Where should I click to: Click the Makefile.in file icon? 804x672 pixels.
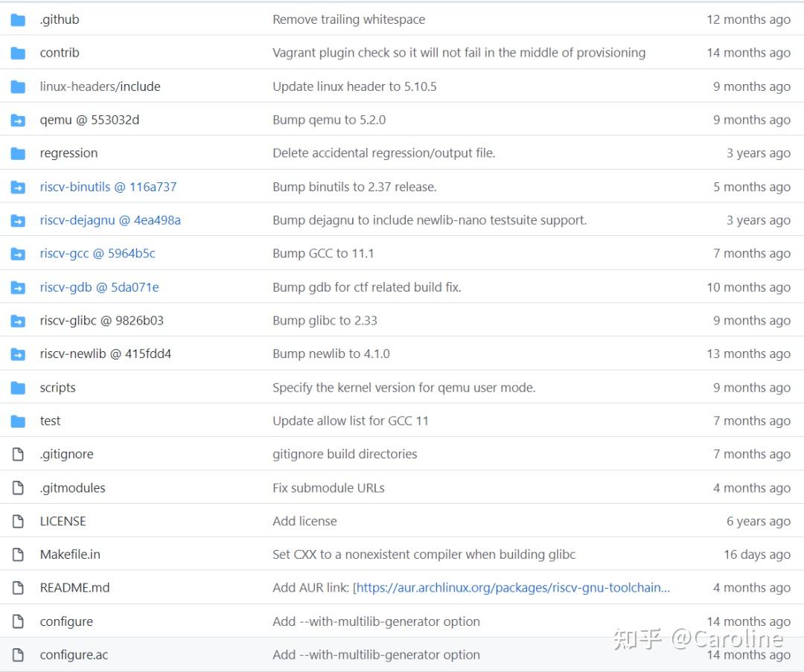pyautogui.click(x=18, y=554)
